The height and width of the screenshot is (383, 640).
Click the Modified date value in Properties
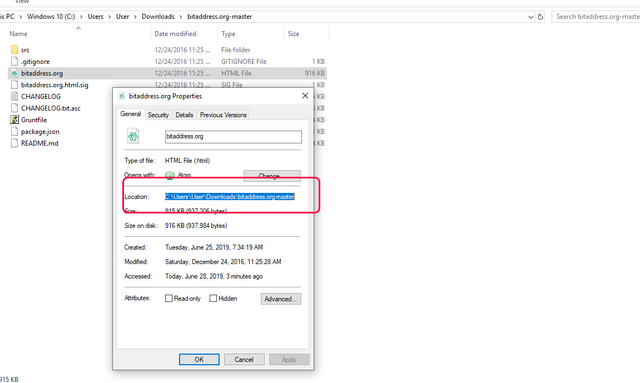pyautogui.click(x=223, y=262)
